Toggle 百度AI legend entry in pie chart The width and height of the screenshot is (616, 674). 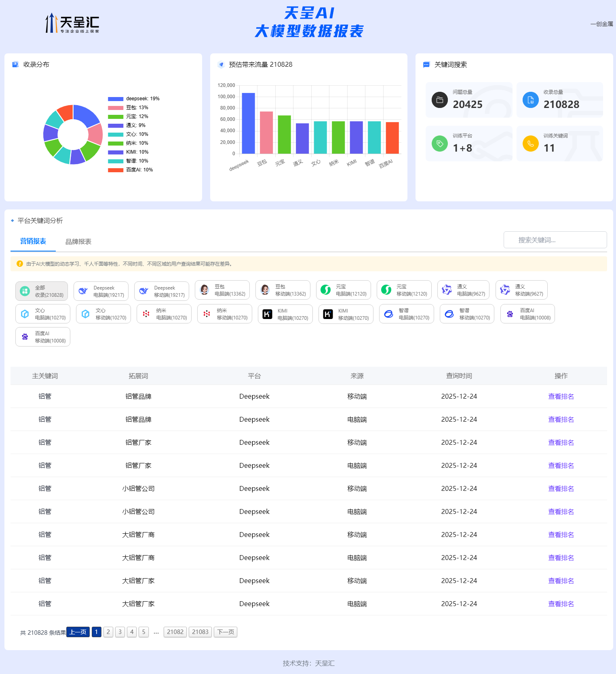coord(131,170)
